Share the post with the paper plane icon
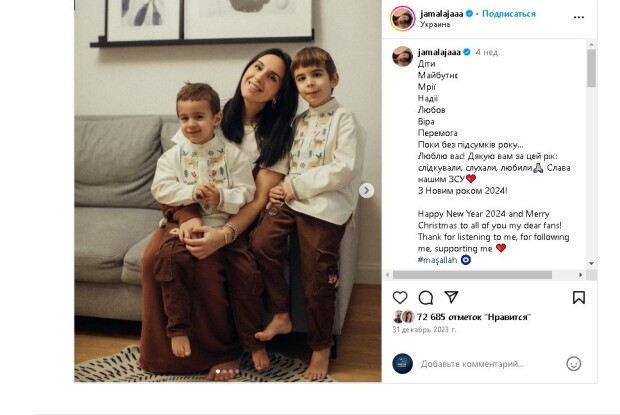 tap(451, 297)
